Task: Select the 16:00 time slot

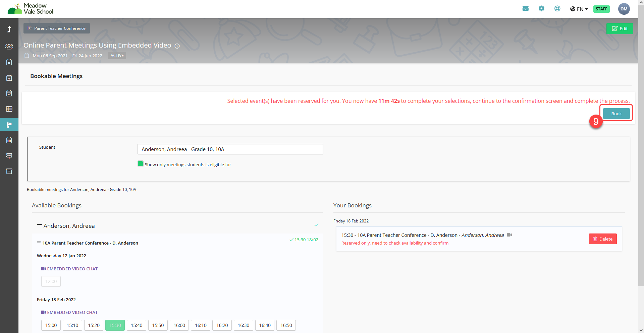Action: point(179,325)
